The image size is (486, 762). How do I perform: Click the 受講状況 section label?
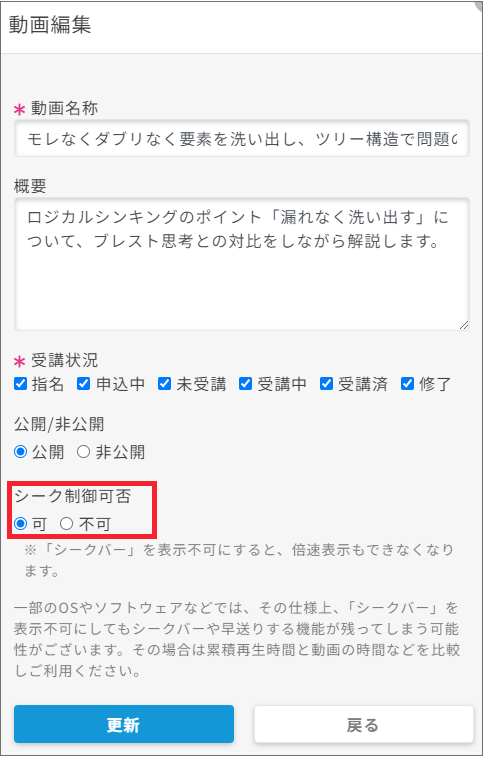point(64,360)
